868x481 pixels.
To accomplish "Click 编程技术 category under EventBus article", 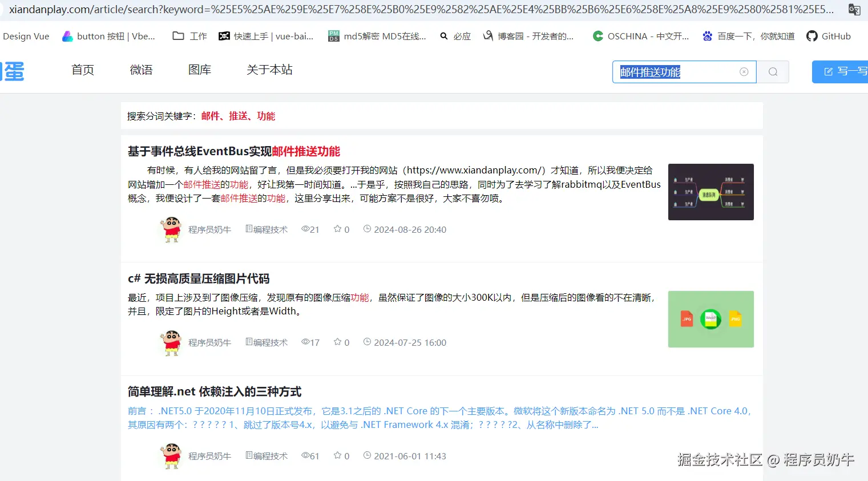I will 267,229.
